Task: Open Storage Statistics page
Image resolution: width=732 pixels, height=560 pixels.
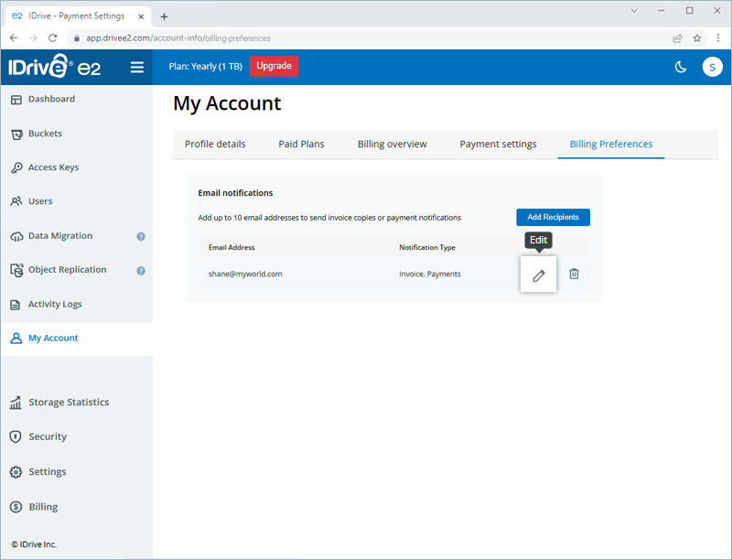Action: click(x=68, y=403)
